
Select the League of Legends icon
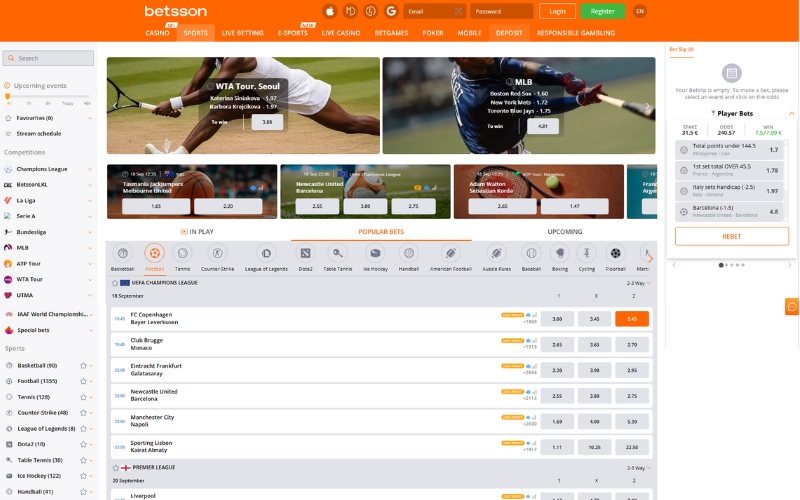[x=266, y=253]
